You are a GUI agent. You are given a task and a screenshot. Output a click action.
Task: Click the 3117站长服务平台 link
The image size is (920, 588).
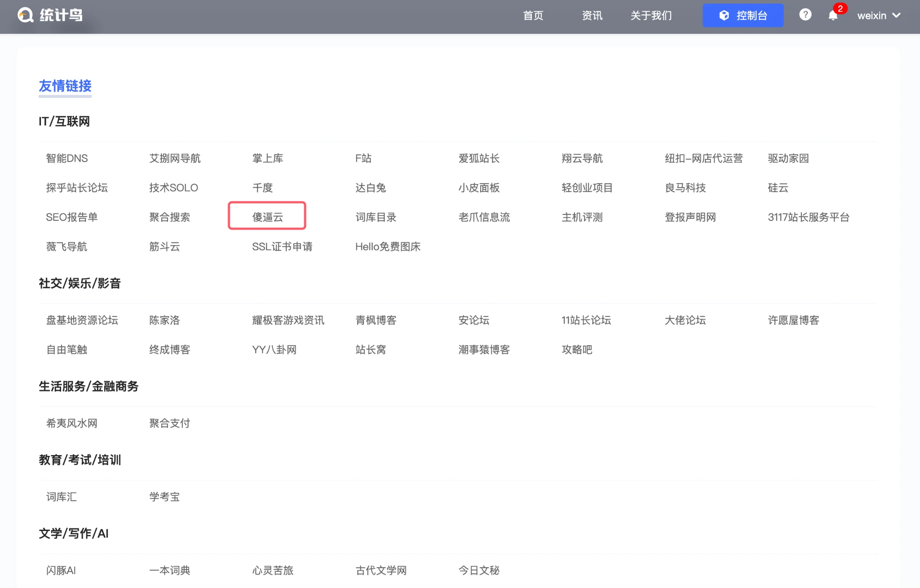[x=809, y=217]
